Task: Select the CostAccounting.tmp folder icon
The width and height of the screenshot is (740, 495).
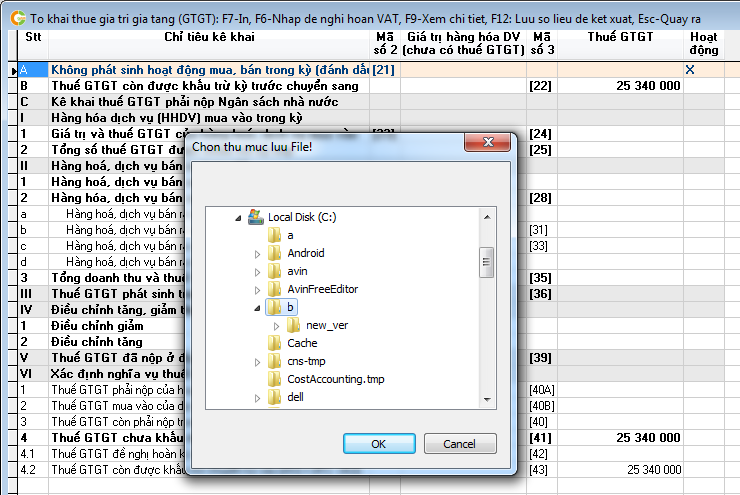Action: tap(274, 379)
